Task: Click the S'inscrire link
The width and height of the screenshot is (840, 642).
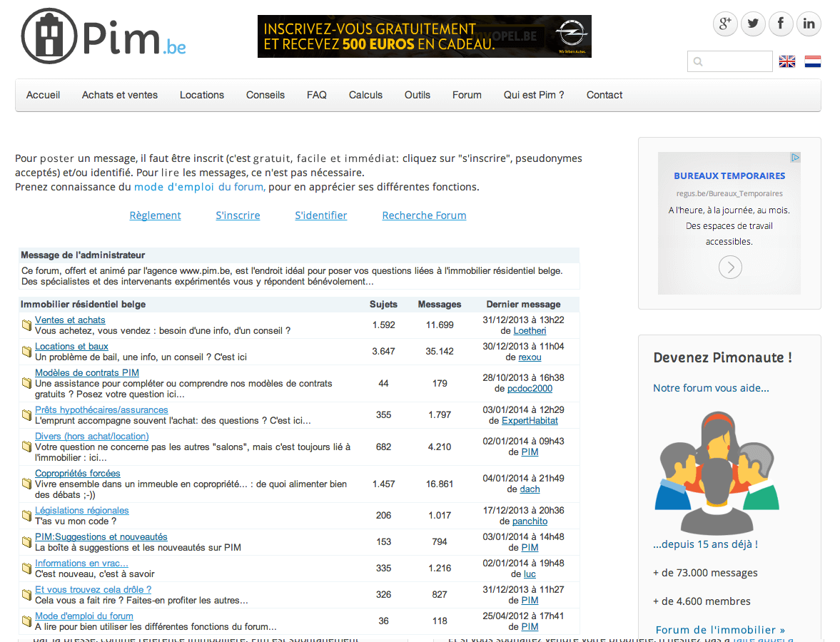Action: coord(238,215)
